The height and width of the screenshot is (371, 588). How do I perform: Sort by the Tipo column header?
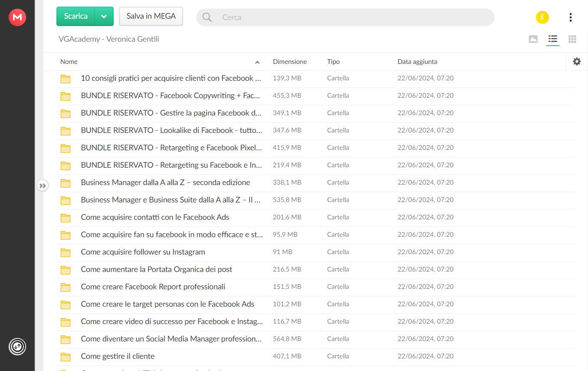click(333, 62)
